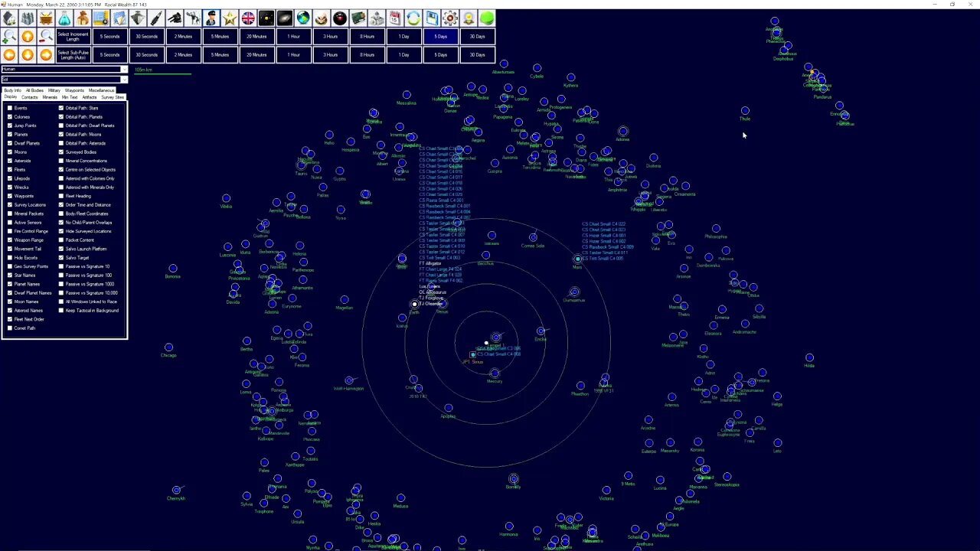Select 8 Hours increment length button
This screenshot has width=980, height=551.
click(x=367, y=36)
